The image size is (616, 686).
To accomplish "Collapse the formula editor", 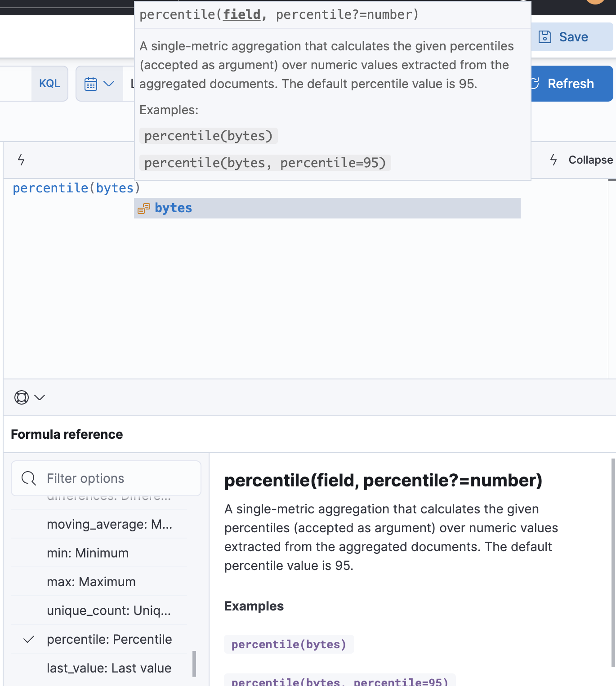I will tap(582, 160).
